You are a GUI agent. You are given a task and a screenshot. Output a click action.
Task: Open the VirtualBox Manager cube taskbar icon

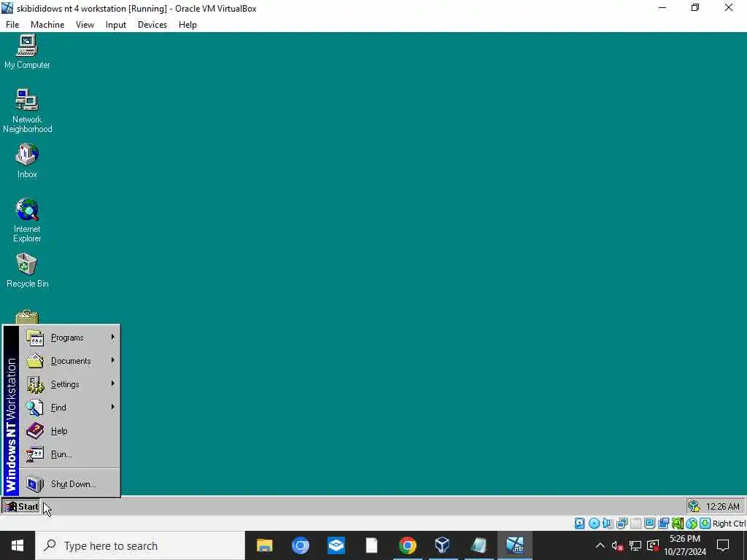[443, 545]
